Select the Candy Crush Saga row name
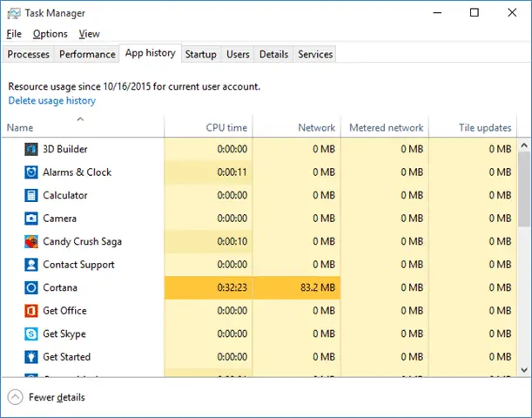 [83, 241]
